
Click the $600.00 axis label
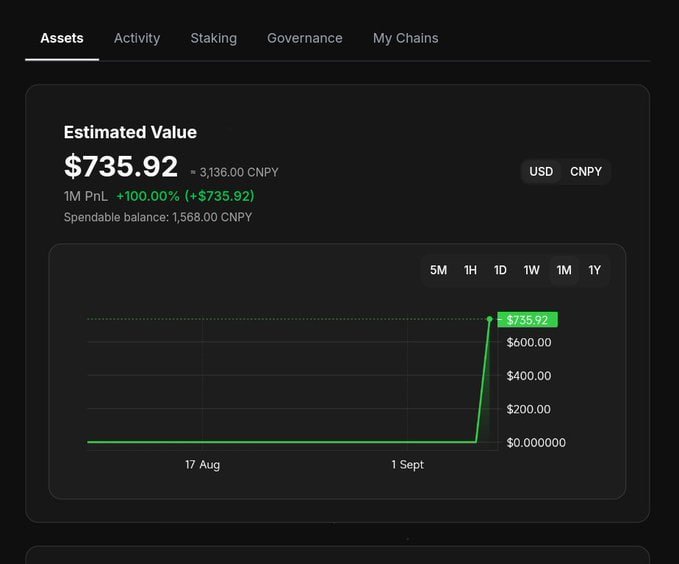tap(529, 343)
